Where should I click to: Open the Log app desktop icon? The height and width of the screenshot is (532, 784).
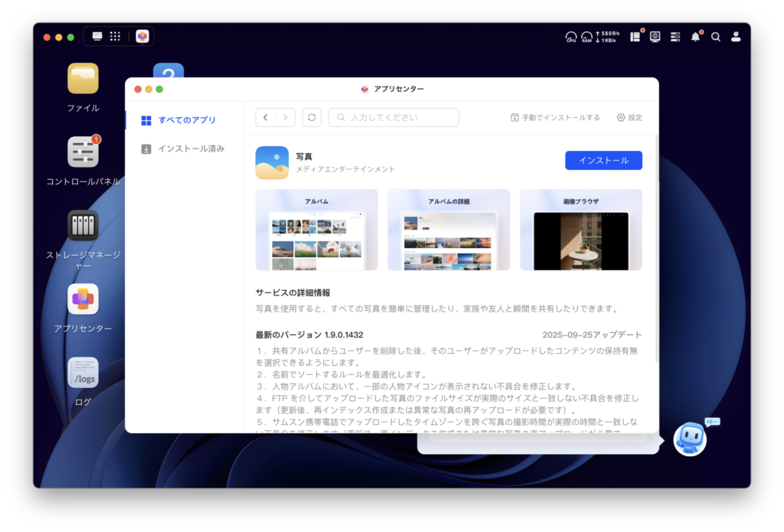pos(83,373)
